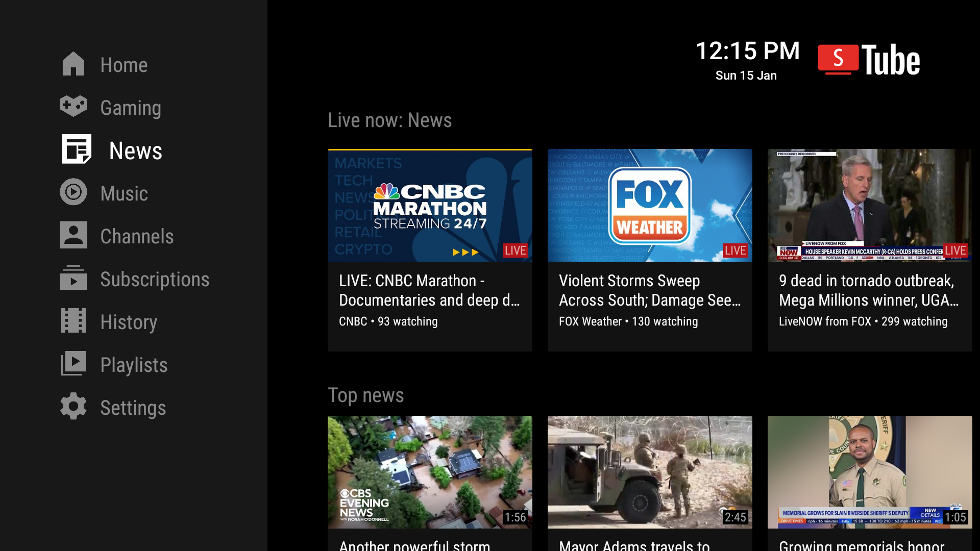This screenshot has width=980, height=551.
Task: Click the 'Sun 15 Jan' date
Action: [x=746, y=76]
